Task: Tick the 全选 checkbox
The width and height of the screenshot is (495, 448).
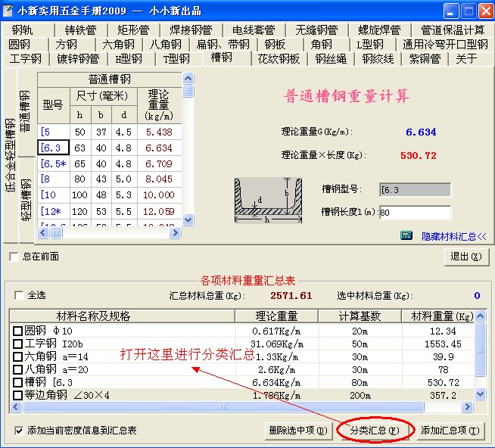Action: point(19,295)
